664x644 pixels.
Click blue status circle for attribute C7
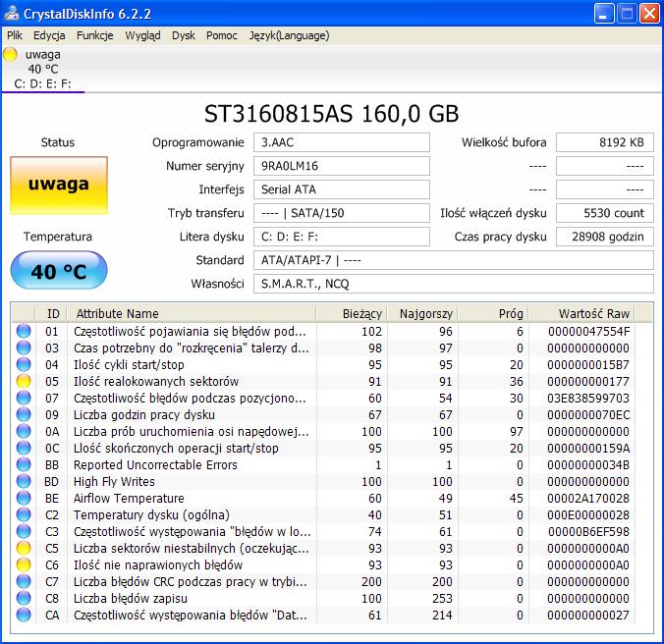click(x=24, y=582)
